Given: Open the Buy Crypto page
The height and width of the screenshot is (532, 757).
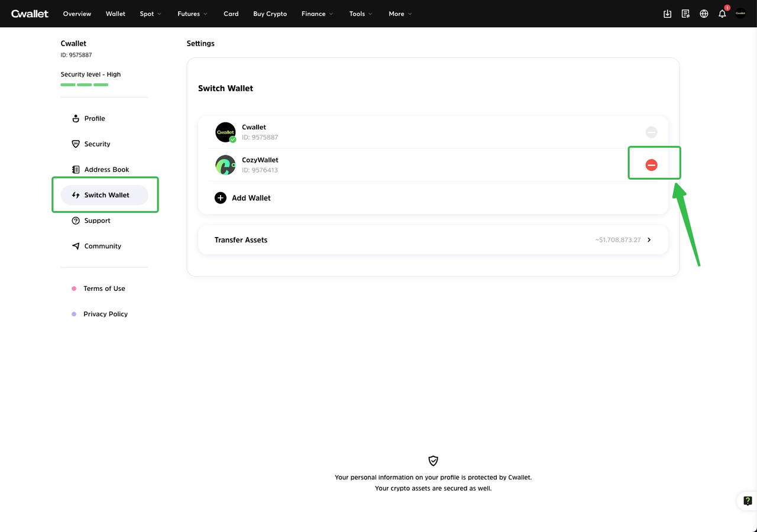Looking at the screenshot, I should click(270, 14).
